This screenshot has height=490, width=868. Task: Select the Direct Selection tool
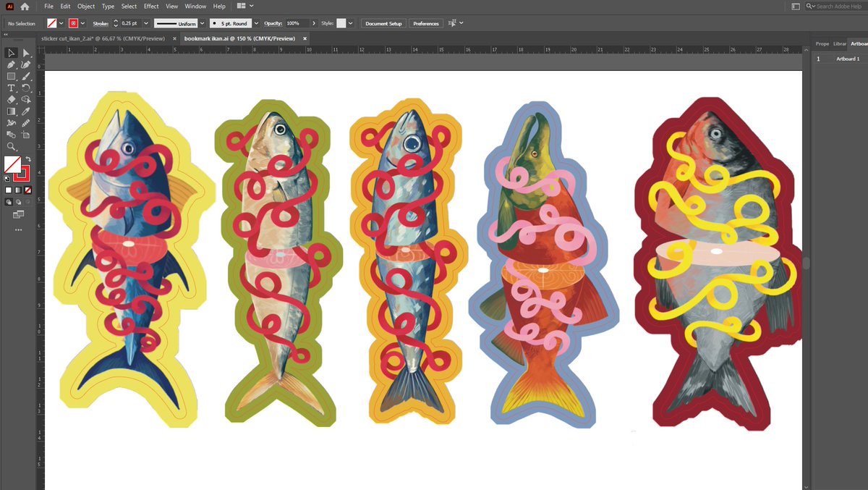coord(26,53)
